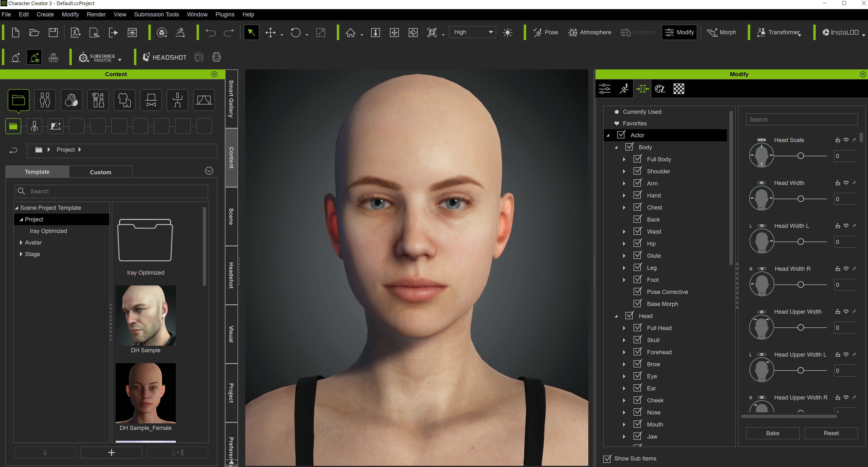This screenshot has width=868, height=467.
Task: Close the Content panel
Action: click(214, 74)
